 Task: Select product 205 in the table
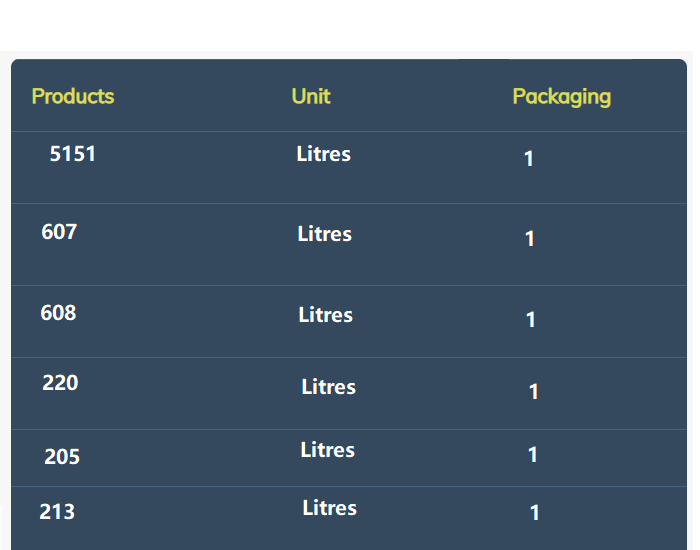(x=62, y=457)
